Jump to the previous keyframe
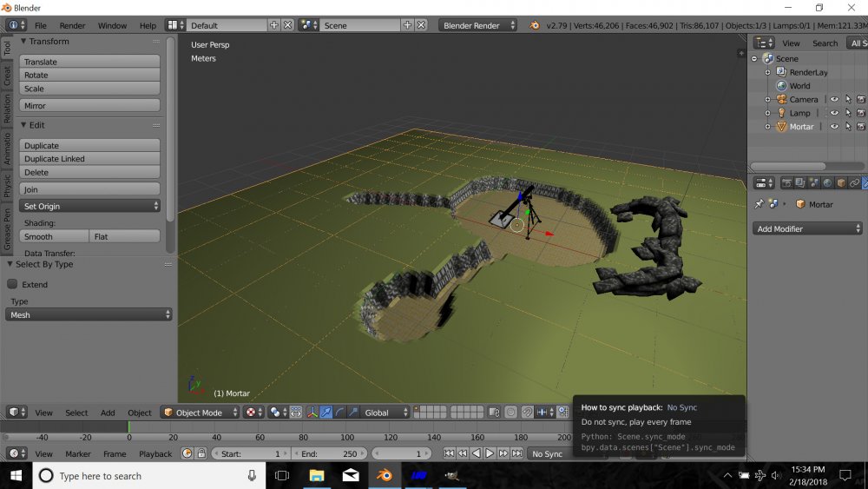Viewport: 868px width, 489px height. point(463,453)
